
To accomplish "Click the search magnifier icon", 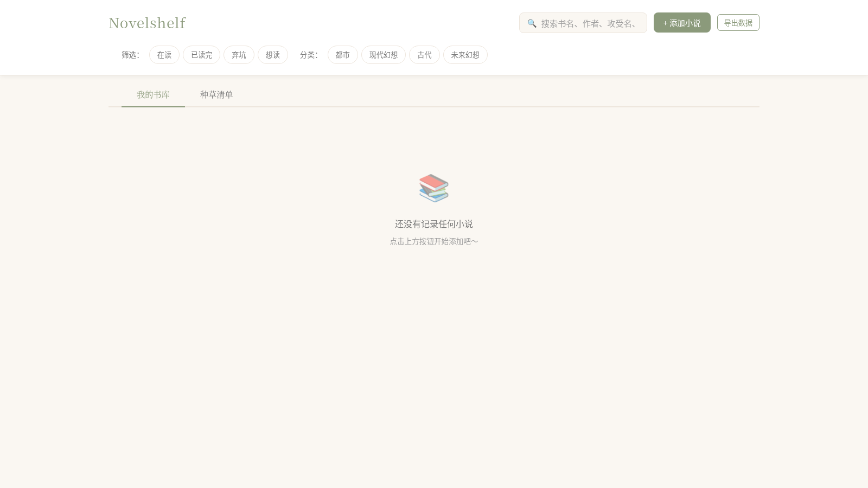I will (x=532, y=23).
